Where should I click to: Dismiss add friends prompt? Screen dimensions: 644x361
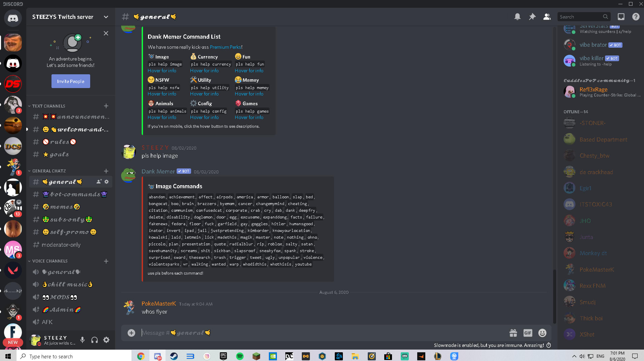tap(106, 33)
